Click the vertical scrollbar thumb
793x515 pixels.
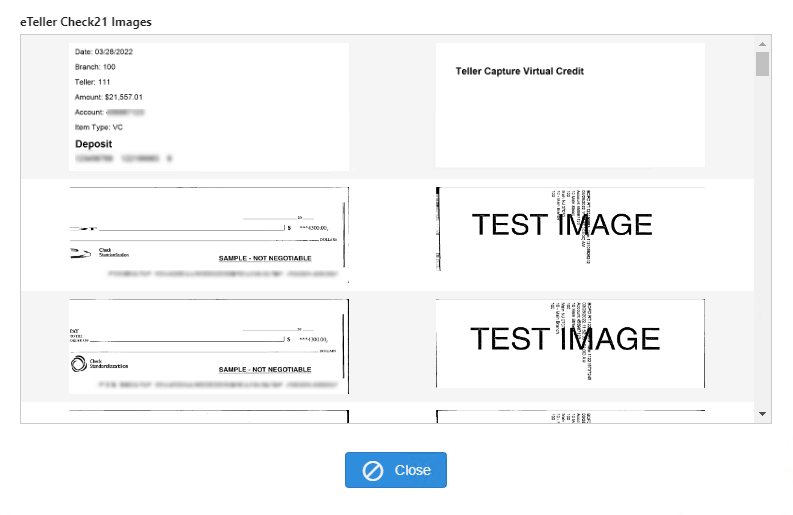tap(762, 64)
